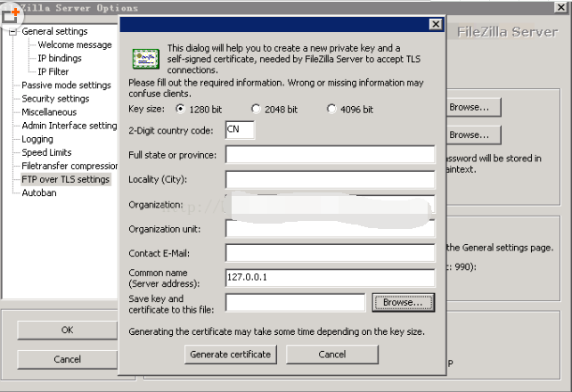Open the Welcome message settings page
This screenshot has height=392, width=572.
(x=75, y=45)
